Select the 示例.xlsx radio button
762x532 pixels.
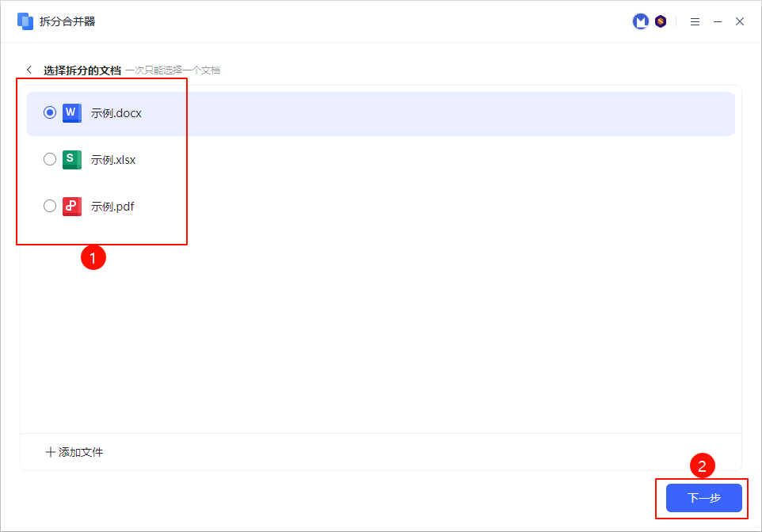pos(50,159)
